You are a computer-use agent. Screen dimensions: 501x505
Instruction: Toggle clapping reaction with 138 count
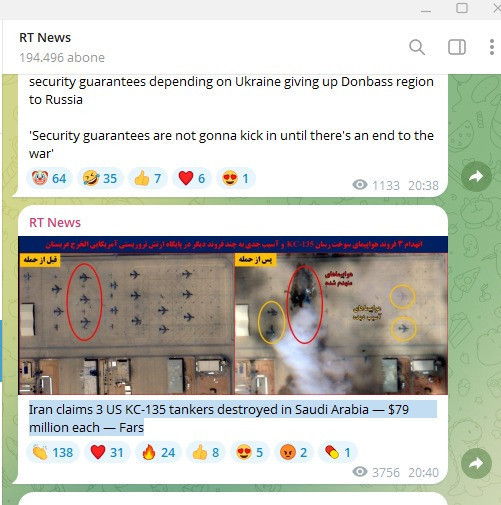click(x=53, y=453)
